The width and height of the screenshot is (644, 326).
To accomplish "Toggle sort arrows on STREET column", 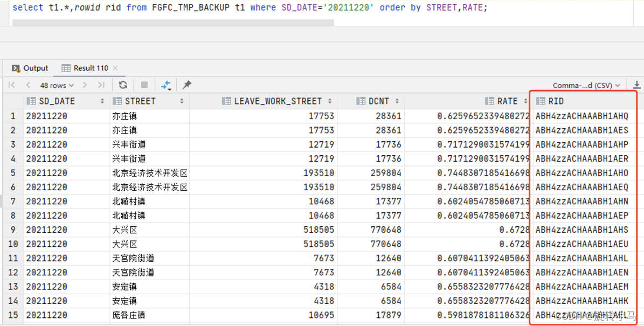I will (182, 101).
